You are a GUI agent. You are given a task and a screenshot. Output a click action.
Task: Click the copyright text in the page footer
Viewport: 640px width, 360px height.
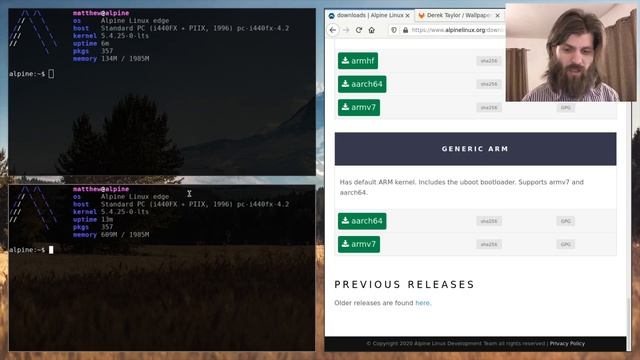coord(456,344)
